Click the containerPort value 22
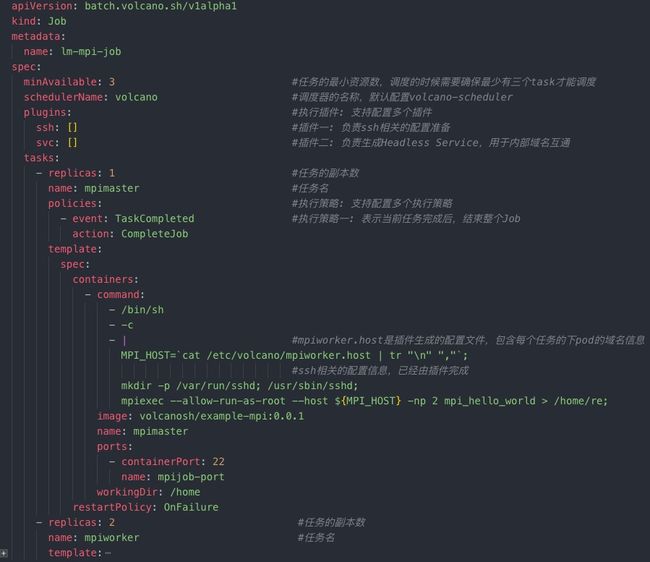This screenshot has width=650, height=562. coord(218,462)
